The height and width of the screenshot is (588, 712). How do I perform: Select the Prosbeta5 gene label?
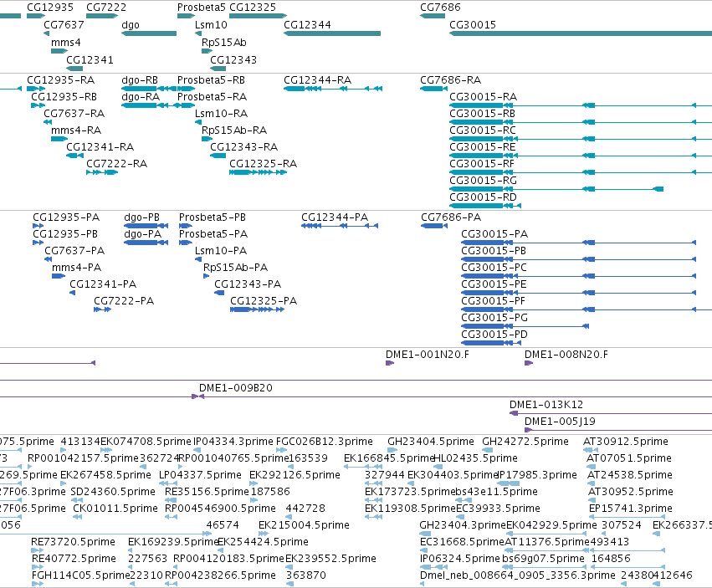click(x=201, y=8)
